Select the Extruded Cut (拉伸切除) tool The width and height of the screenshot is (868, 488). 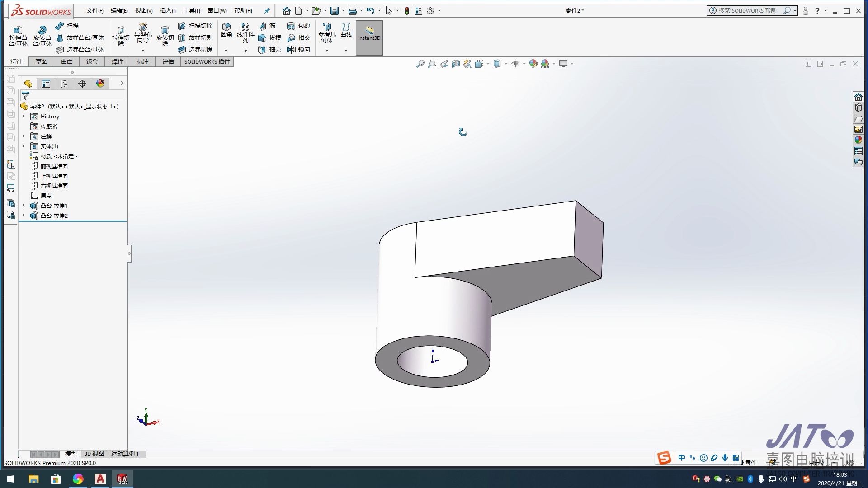click(x=121, y=31)
